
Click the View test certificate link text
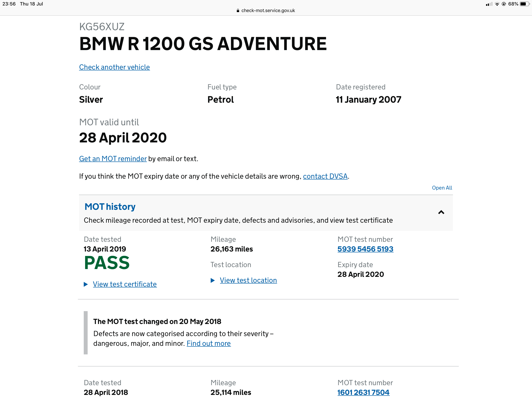(125, 284)
